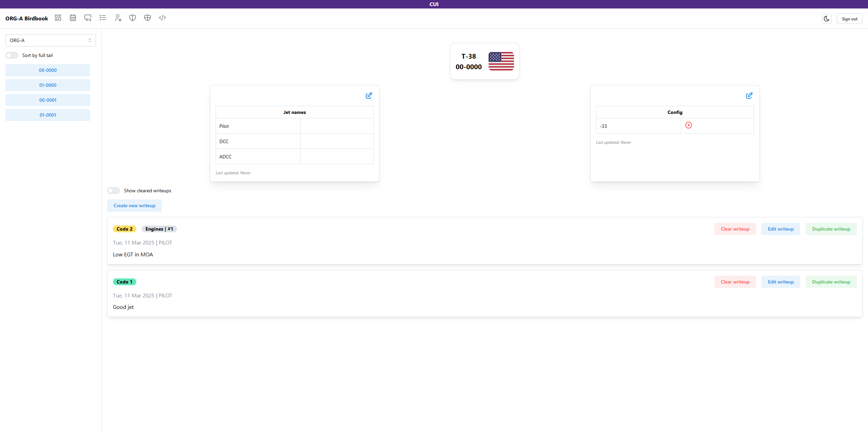Open the dashboard grid icon
868x431 pixels.
58,18
